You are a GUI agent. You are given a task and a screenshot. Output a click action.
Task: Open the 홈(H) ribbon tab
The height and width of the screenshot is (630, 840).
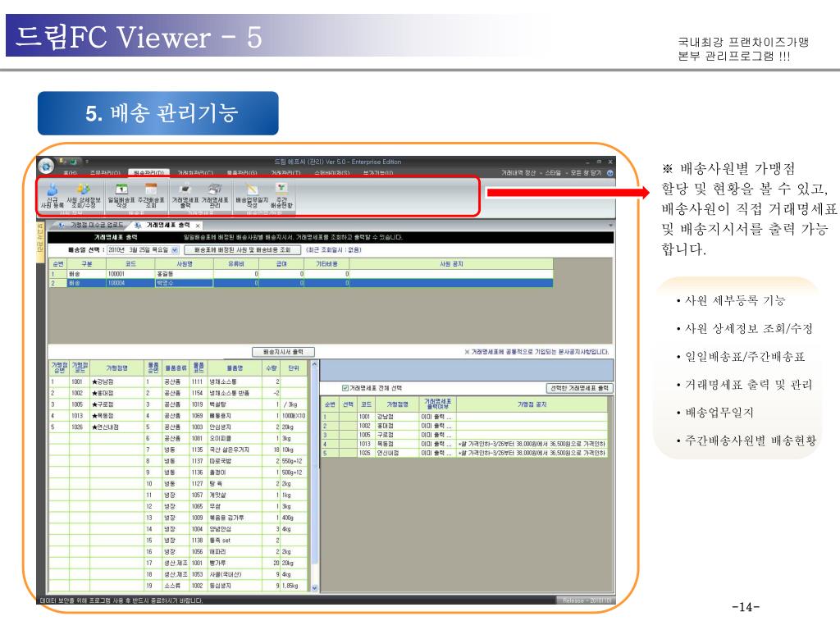[x=71, y=172]
